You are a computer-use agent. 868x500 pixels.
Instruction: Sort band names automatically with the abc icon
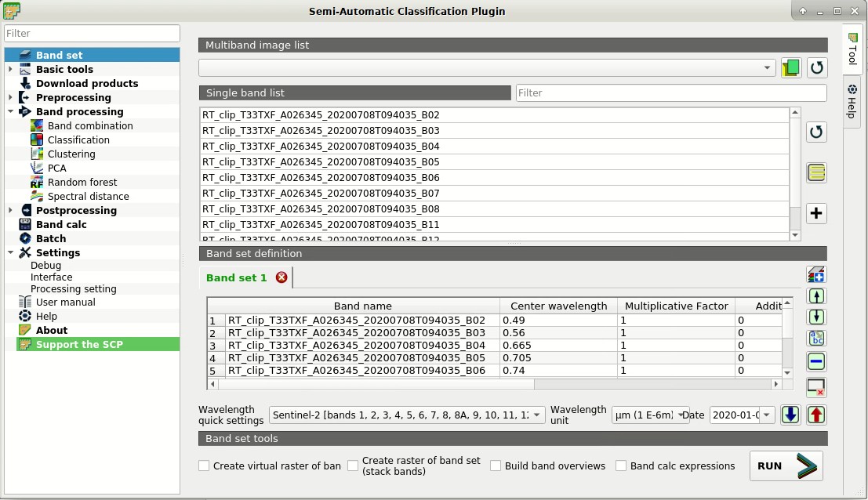tap(816, 338)
